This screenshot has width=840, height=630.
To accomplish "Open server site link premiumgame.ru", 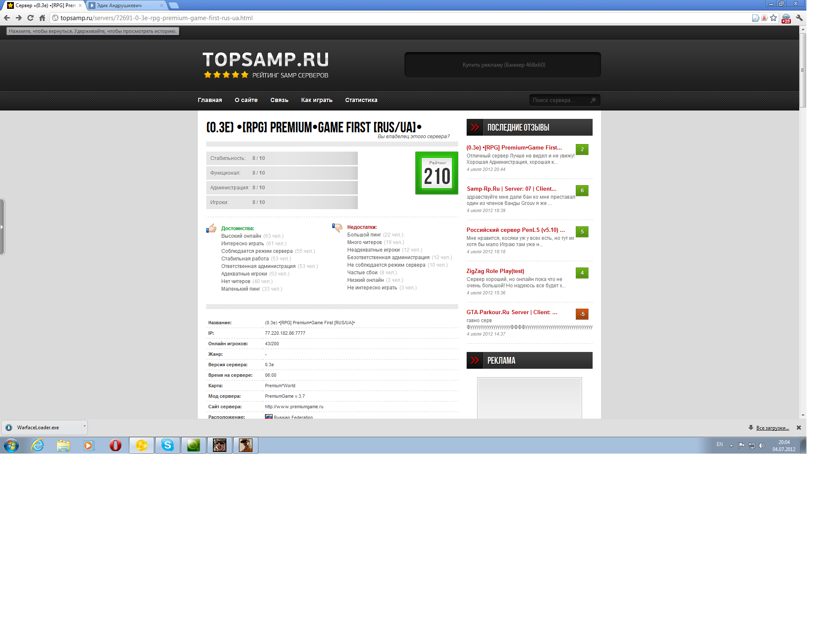I will (x=294, y=407).
